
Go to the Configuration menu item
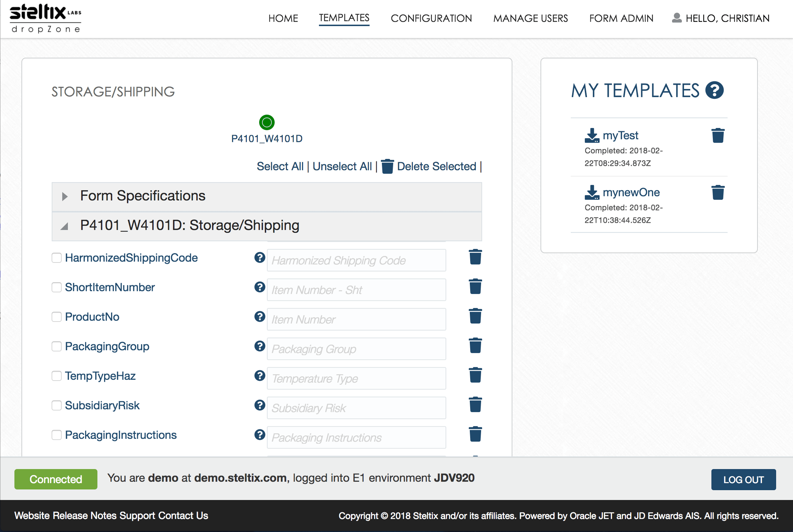pos(431,18)
